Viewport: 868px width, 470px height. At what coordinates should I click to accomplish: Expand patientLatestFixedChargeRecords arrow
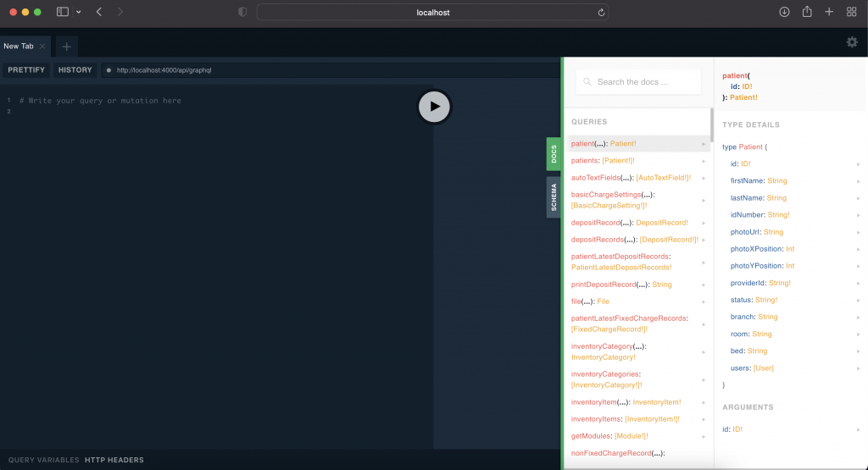[704, 324]
